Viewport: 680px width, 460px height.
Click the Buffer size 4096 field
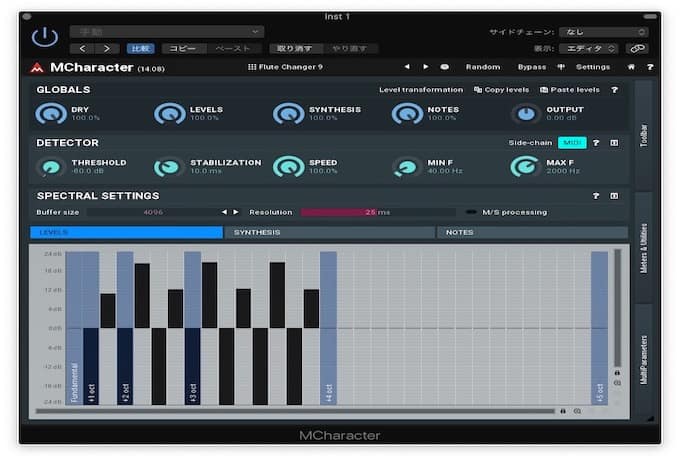153,212
